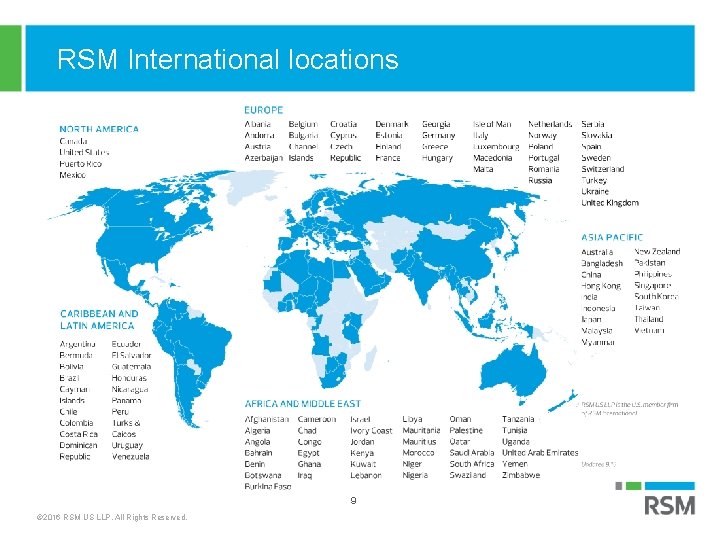
Task: Select 'Mauritania' in the Africa list
Action: (421, 431)
